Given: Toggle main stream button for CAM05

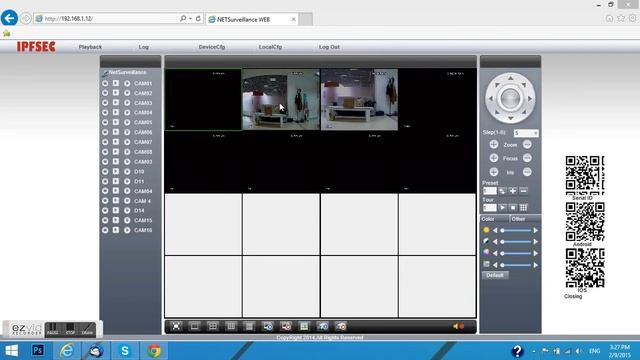Looking at the screenshot, I should click(x=105, y=122).
